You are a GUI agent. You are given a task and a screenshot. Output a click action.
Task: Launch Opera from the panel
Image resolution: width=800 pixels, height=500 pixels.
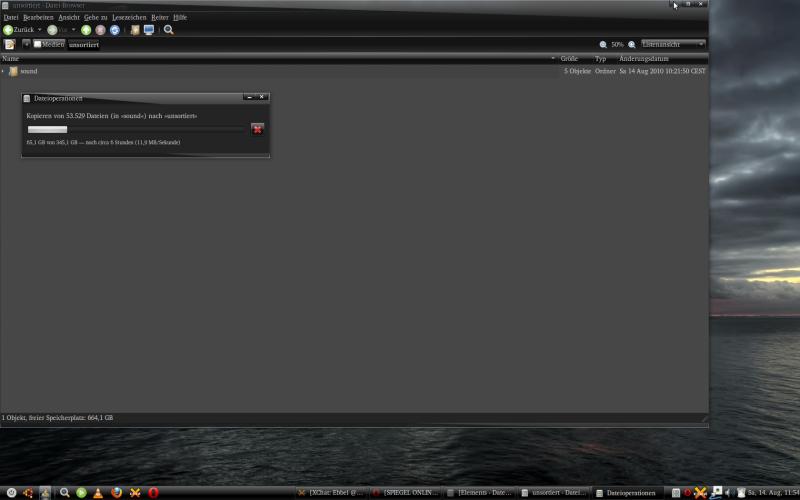click(153, 493)
